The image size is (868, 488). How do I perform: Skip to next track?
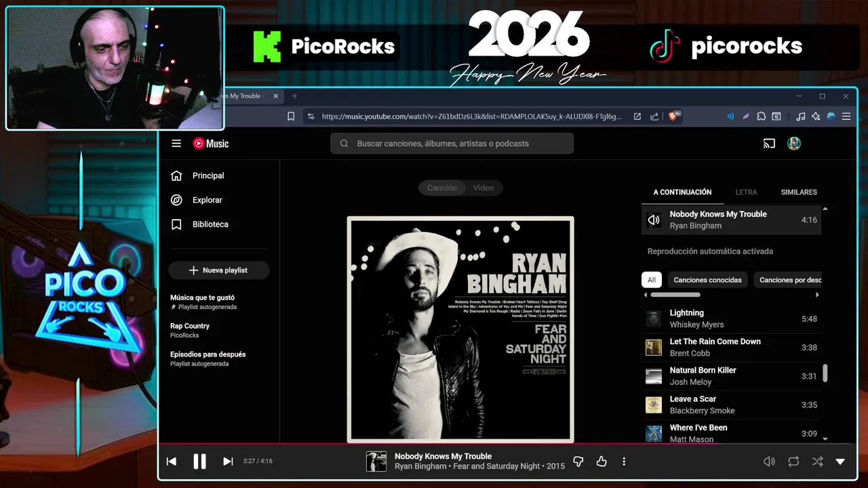pyautogui.click(x=228, y=462)
